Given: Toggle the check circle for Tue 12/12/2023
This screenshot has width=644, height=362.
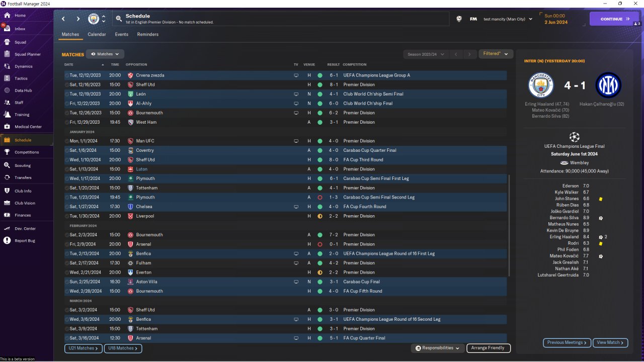Looking at the screenshot, I should (x=67, y=75).
